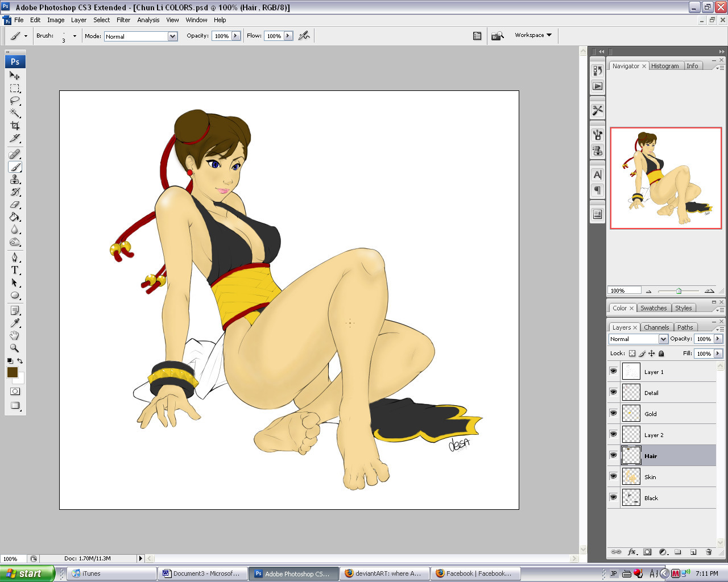The image size is (728, 582).
Task: Select the Eraser tool
Action: pos(15,204)
